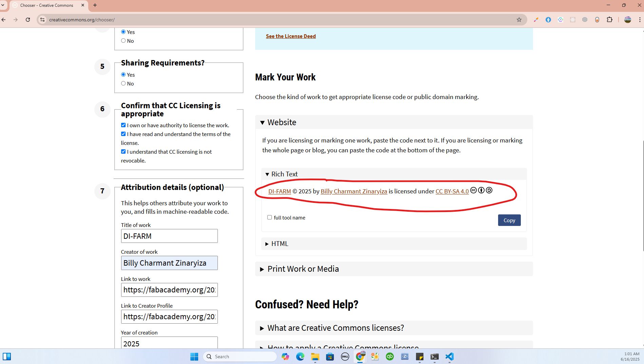Viewport: 644px width, 364px height.
Task: Click the page vertical scrollbar thumb
Action: click(643, 196)
